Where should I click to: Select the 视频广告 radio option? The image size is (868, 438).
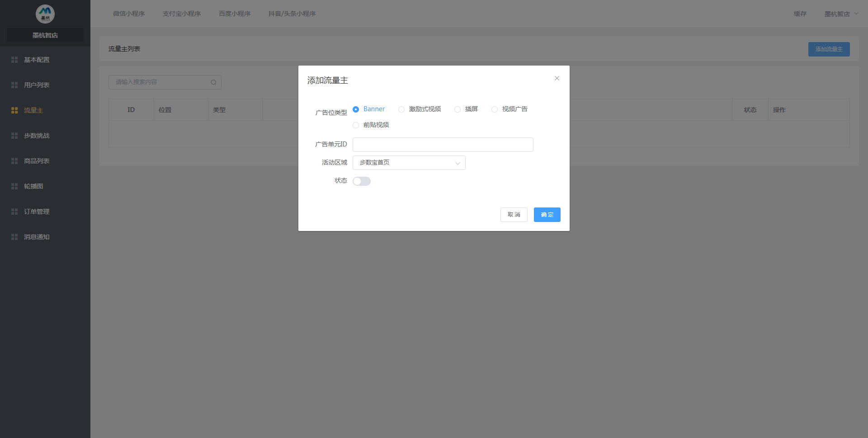(495, 109)
